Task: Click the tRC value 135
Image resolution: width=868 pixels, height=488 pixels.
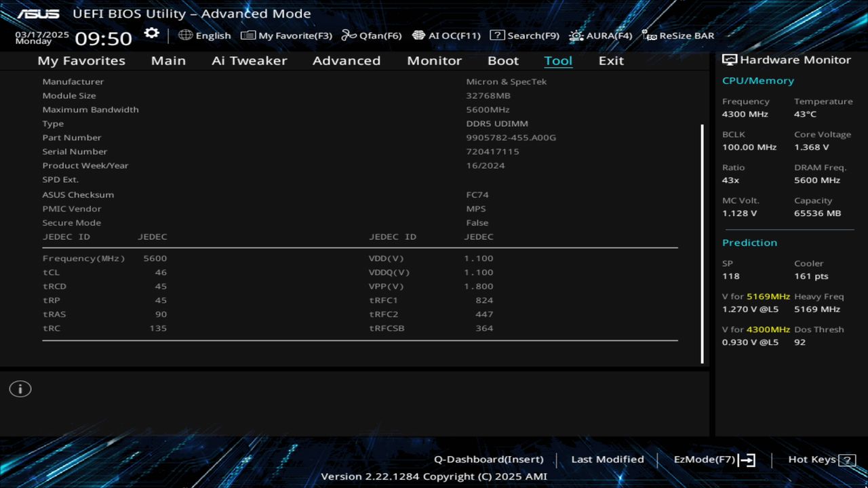Action: 158,328
